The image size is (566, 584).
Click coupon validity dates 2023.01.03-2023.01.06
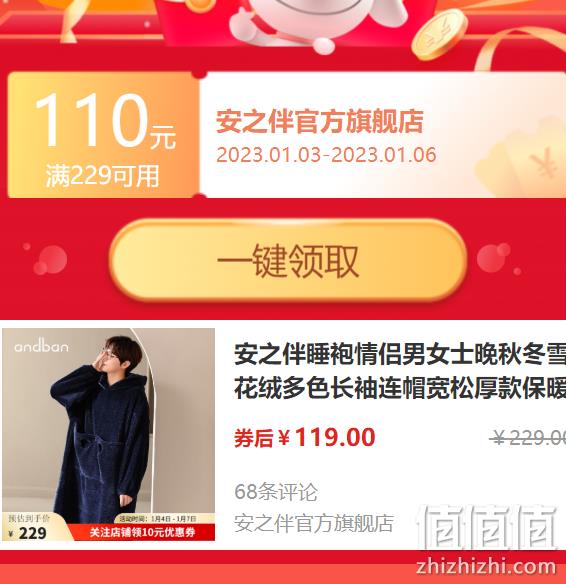tap(326, 155)
